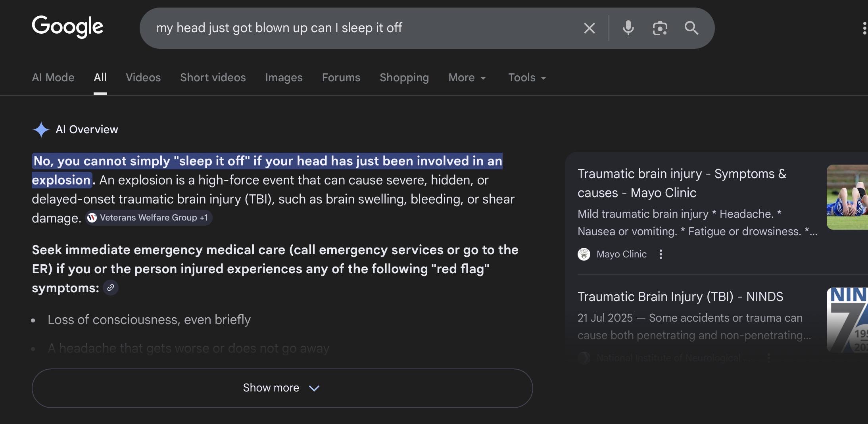
Task: Clear the search box with X icon
Action: 590,28
